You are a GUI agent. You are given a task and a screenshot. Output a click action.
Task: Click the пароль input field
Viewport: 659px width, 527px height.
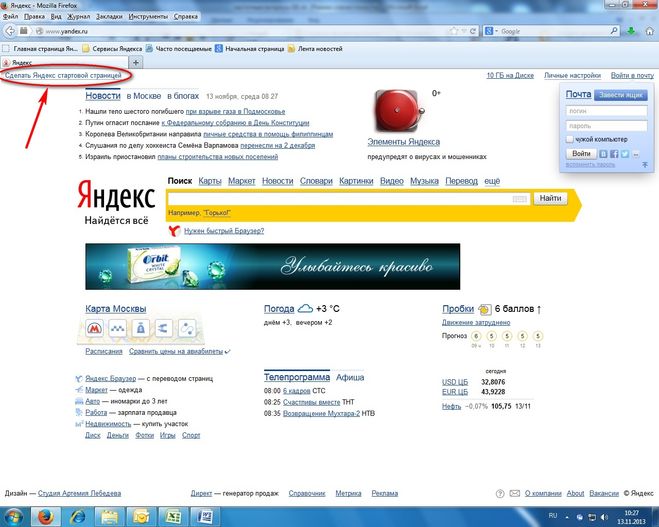tap(606, 126)
